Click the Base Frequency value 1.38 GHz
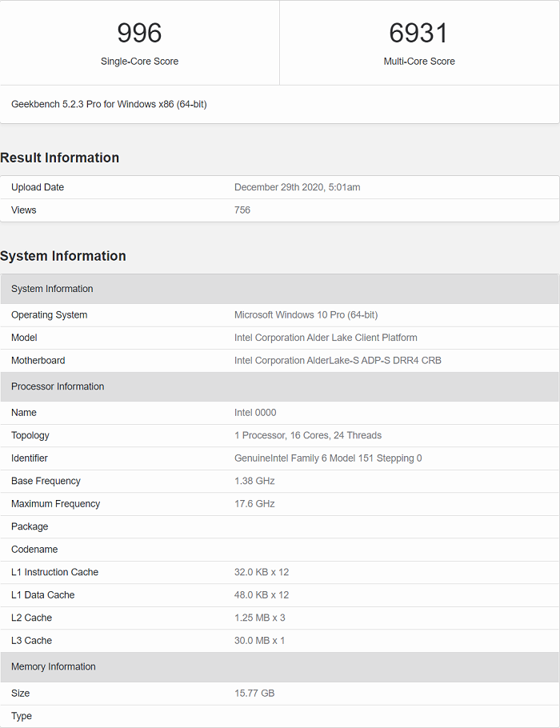 [254, 481]
